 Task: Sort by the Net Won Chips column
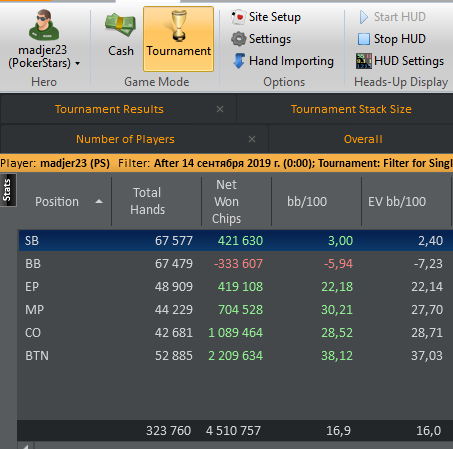pos(226,202)
